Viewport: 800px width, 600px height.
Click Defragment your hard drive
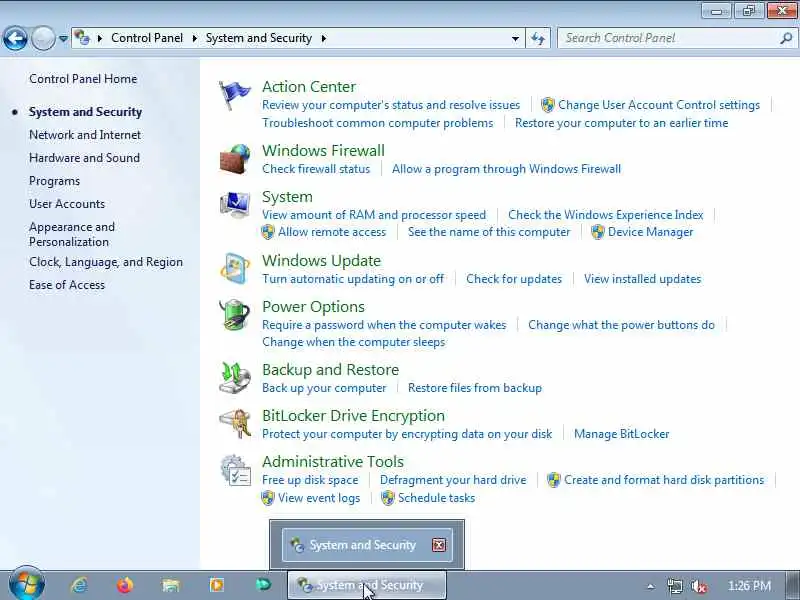click(453, 480)
